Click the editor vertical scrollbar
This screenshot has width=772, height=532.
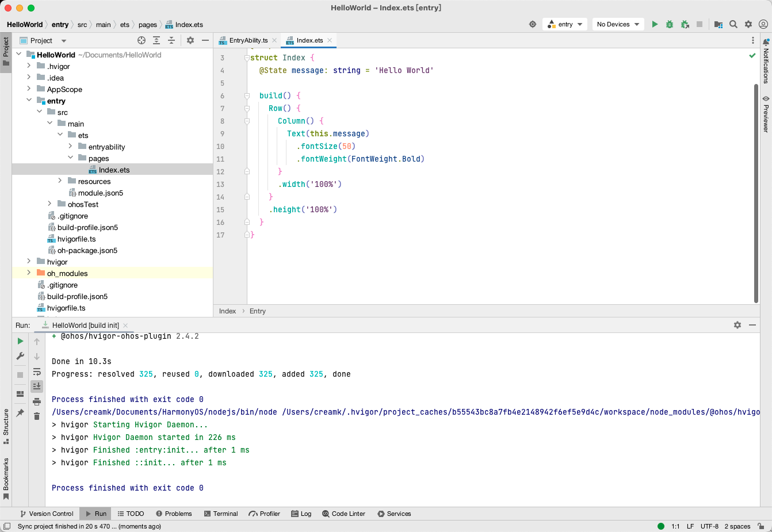(x=756, y=193)
